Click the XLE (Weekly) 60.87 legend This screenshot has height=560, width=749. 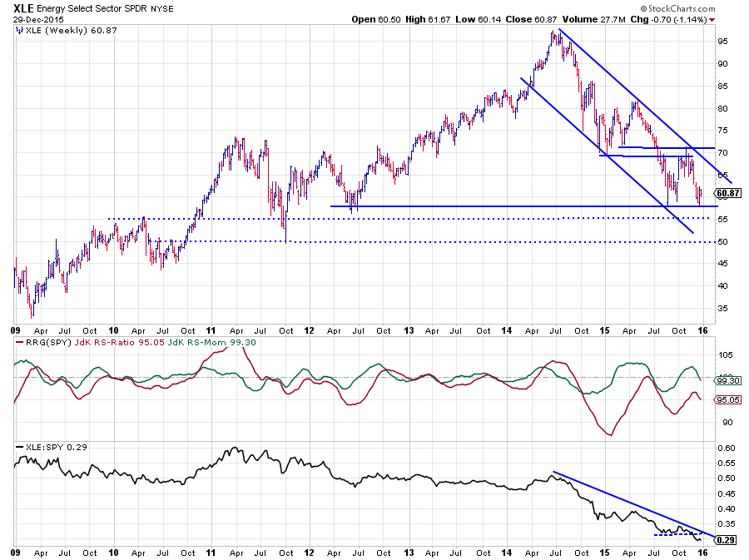click(x=71, y=31)
